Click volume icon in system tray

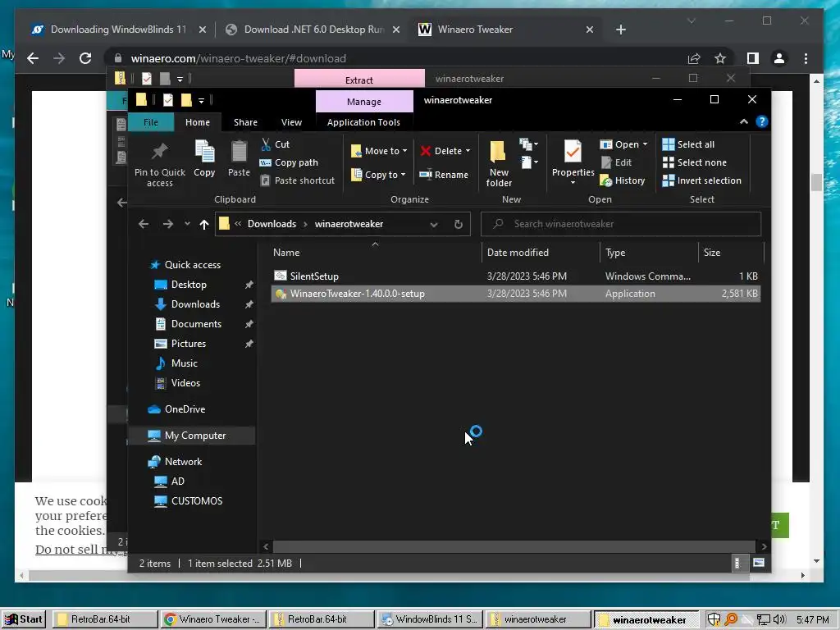click(778, 619)
